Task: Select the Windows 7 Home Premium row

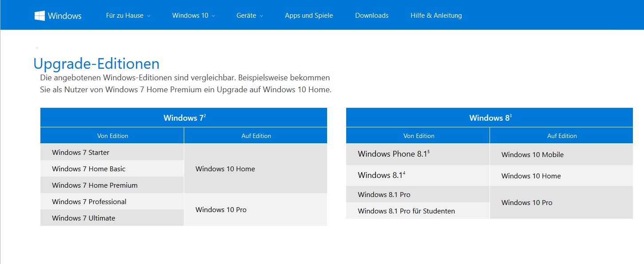Action: point(112,185)
